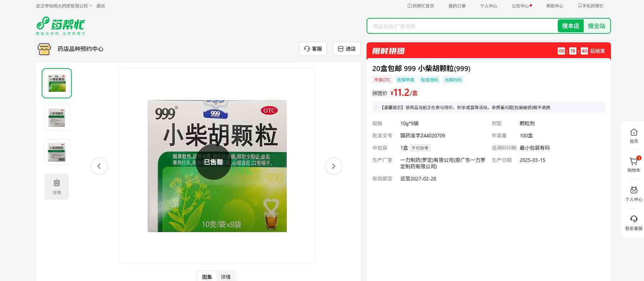
Task: Switch to the 图集 tab
Action: (207, 277)
